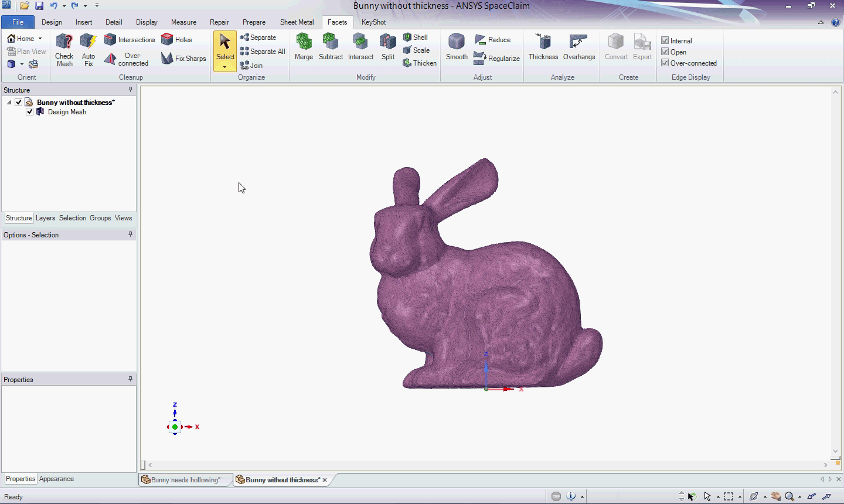Choose the Holes repair tool
The height and width of the screenshot is (504, 844).
176,40
